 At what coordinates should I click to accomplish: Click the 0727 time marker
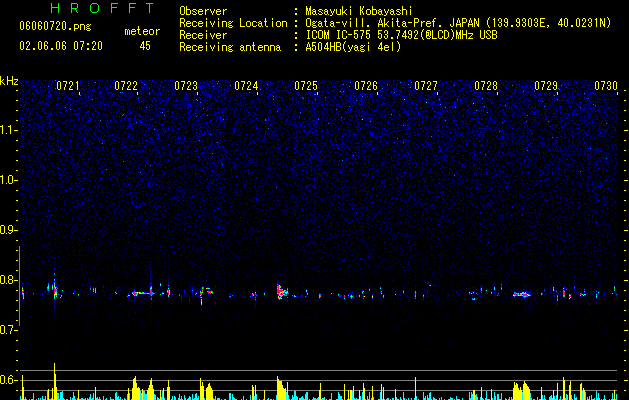click(x=426, y=86)
